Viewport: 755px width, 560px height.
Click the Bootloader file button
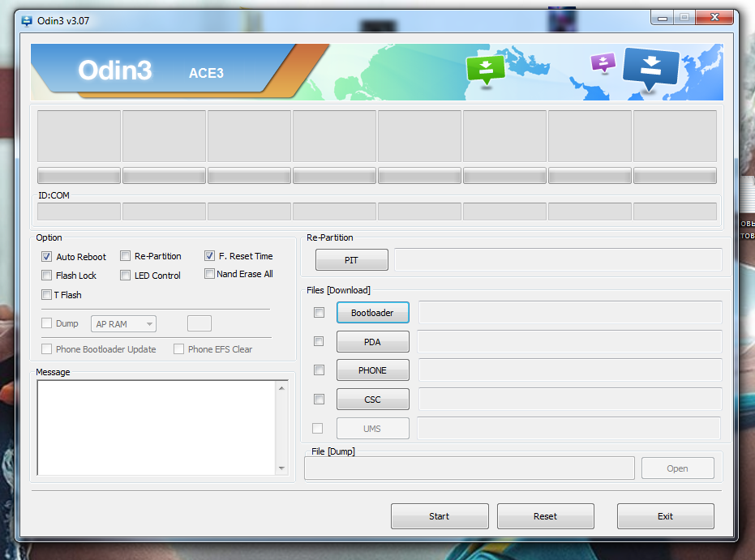click(373, 313)
